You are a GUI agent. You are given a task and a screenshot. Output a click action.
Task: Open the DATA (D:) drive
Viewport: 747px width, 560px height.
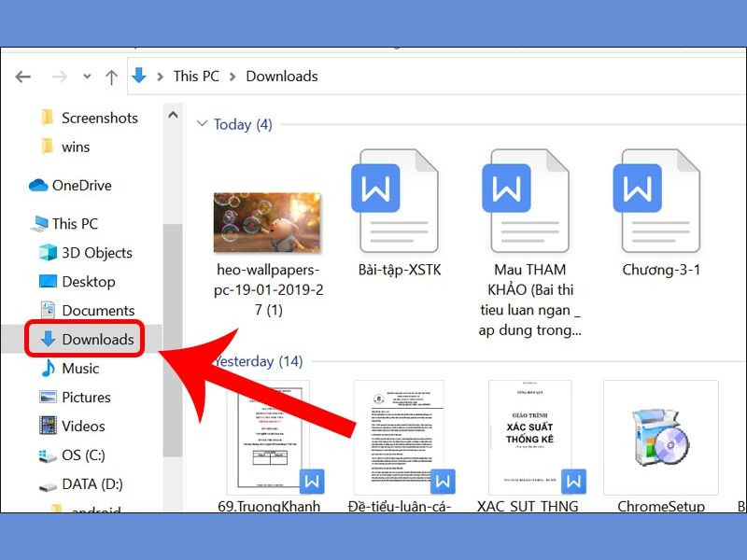pyautogui.click(x=80, y=483)
